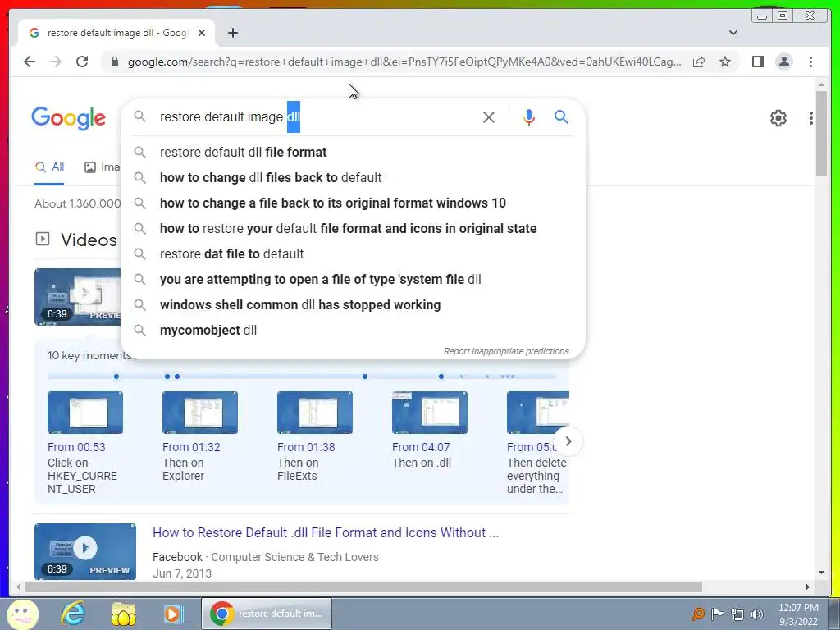Select suggestion 'restore dat file to default'
Screen dimensions: 840x630
point(353,254)
